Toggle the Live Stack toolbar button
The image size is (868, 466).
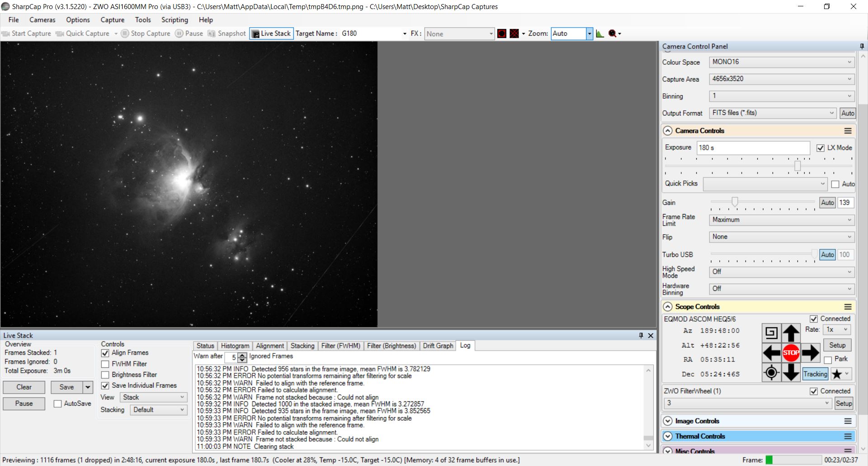(x=271, y=33)
